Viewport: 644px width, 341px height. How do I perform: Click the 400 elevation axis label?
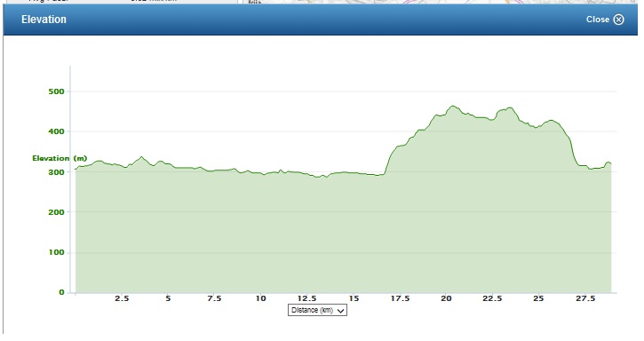(57, 131)
